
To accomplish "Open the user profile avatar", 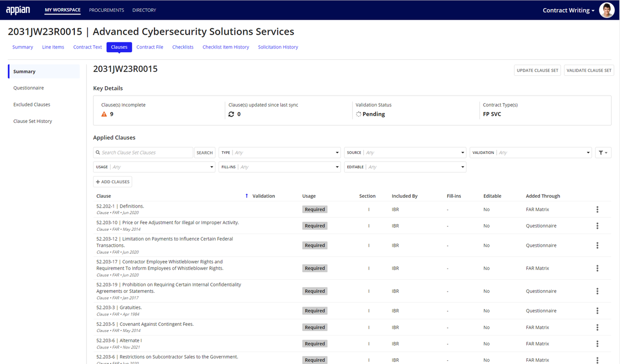I will (607, 10).
